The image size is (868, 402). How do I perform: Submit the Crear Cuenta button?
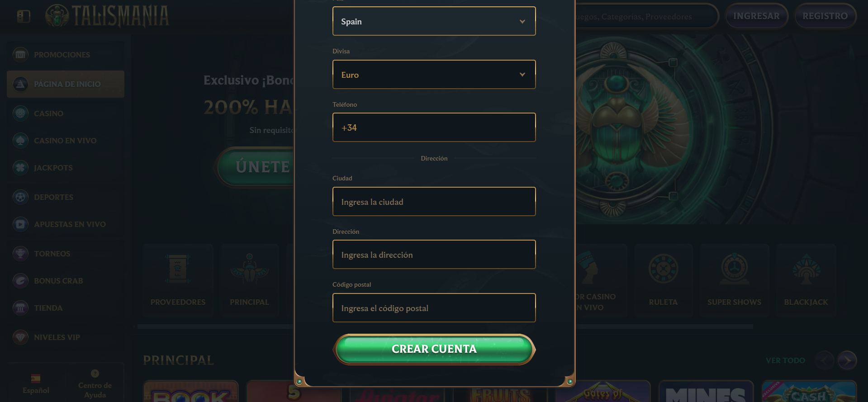coord(434,349)
